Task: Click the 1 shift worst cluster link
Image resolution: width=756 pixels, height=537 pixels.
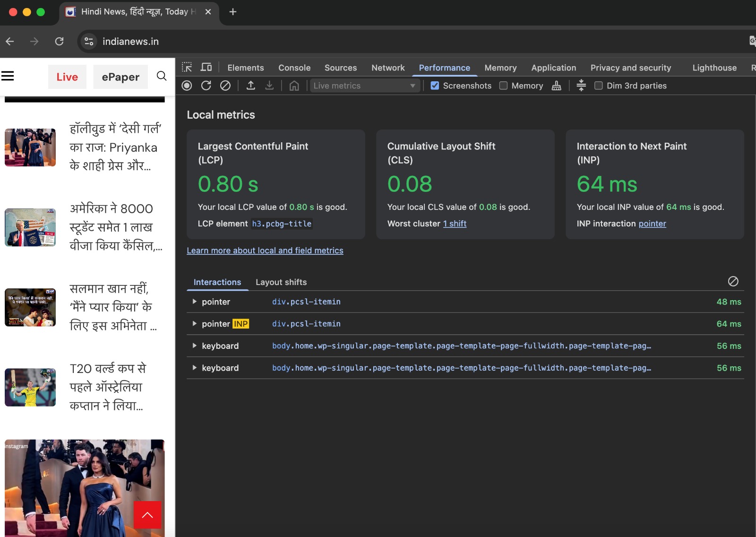Action: tap(455, 224)
